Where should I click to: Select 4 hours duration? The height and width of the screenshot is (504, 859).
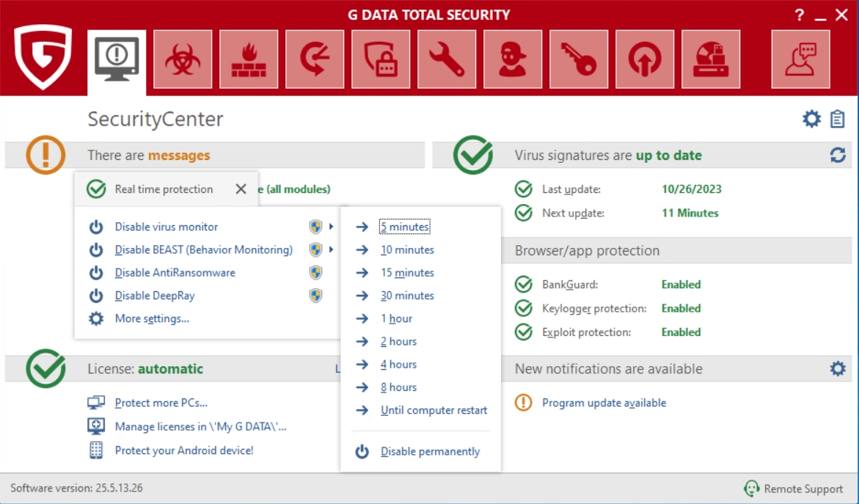(398, 365)
